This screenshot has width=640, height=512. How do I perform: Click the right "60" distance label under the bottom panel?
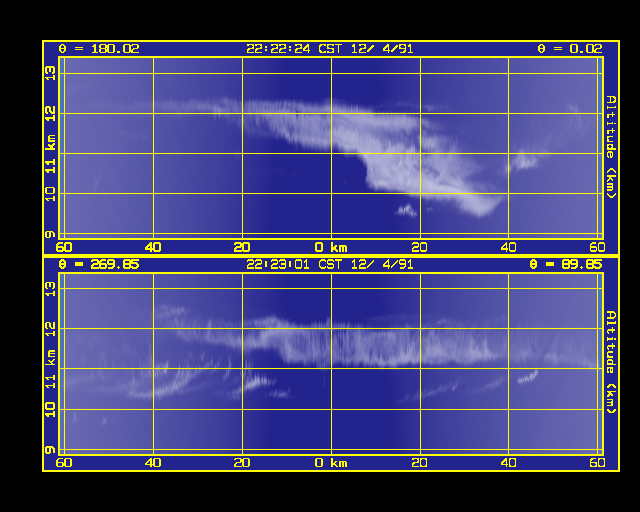[x=598, y=463]
